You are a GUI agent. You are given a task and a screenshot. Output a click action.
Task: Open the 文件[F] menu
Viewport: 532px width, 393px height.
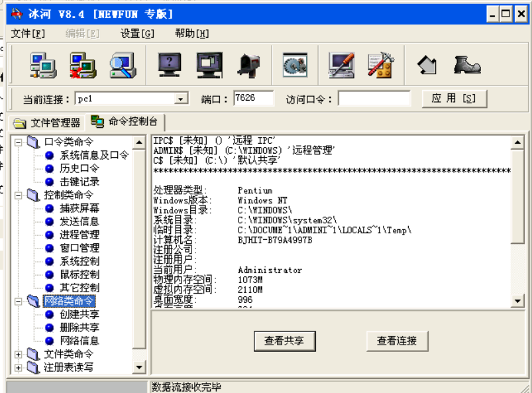pos(28,34)
